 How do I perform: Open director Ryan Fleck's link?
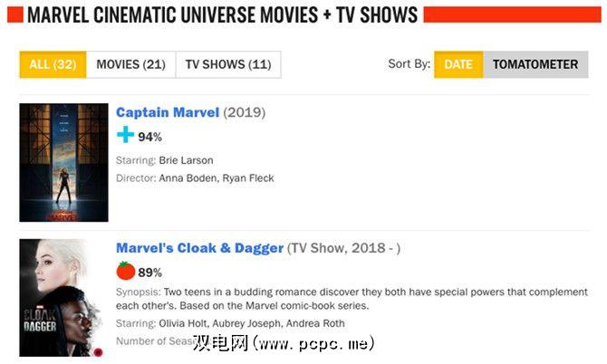[247, 178]
